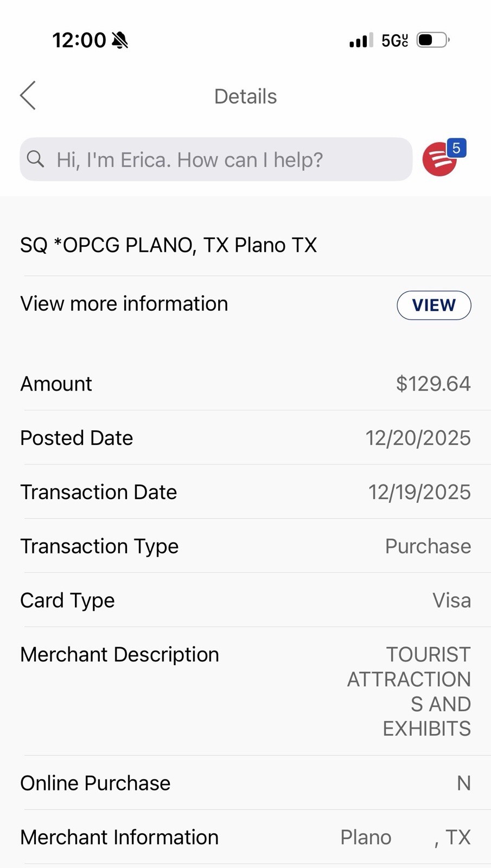This screenshot has height=868, width=491.
Task: Tap the Merchant Description row
Action: pos(245,691)
